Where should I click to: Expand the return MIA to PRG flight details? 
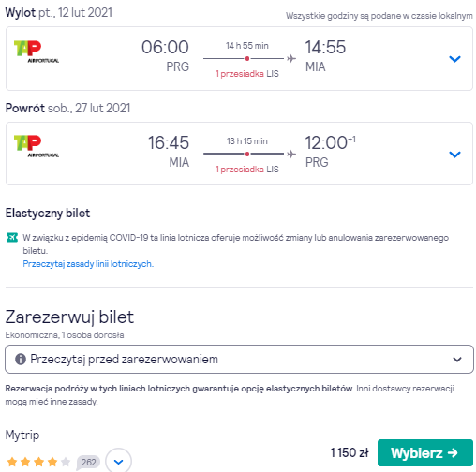pos(454,155)
